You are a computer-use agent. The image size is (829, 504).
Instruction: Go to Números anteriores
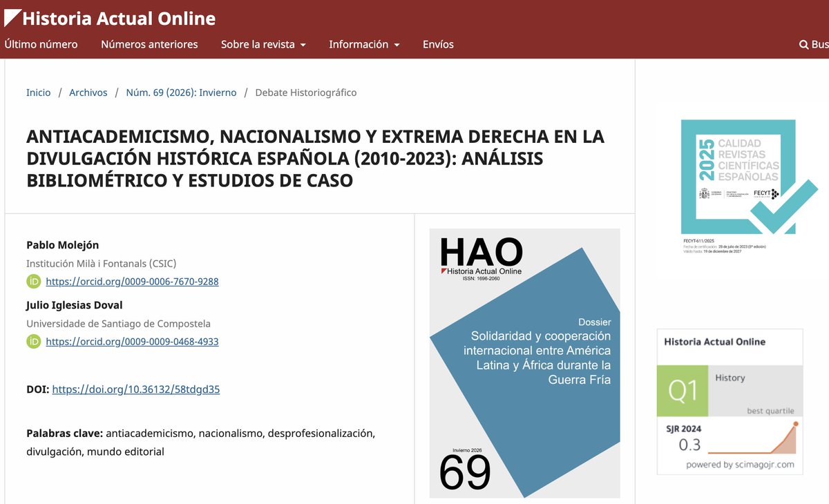coord(149,44)
